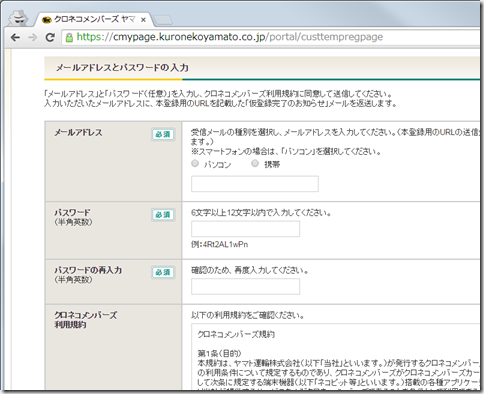Viewport: 484px width, 394px height.
Task: Click the メールアドレス input field
Action: 255,184
